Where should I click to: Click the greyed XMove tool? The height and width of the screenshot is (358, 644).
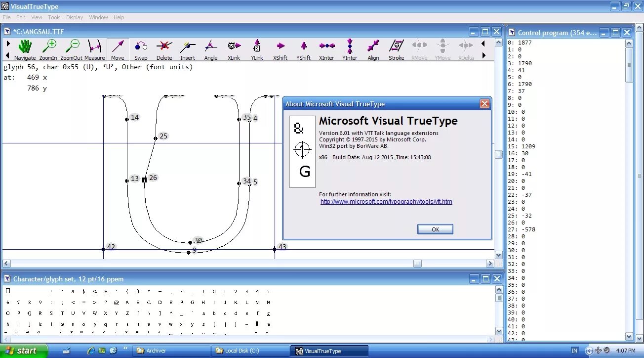pos(419,50)
